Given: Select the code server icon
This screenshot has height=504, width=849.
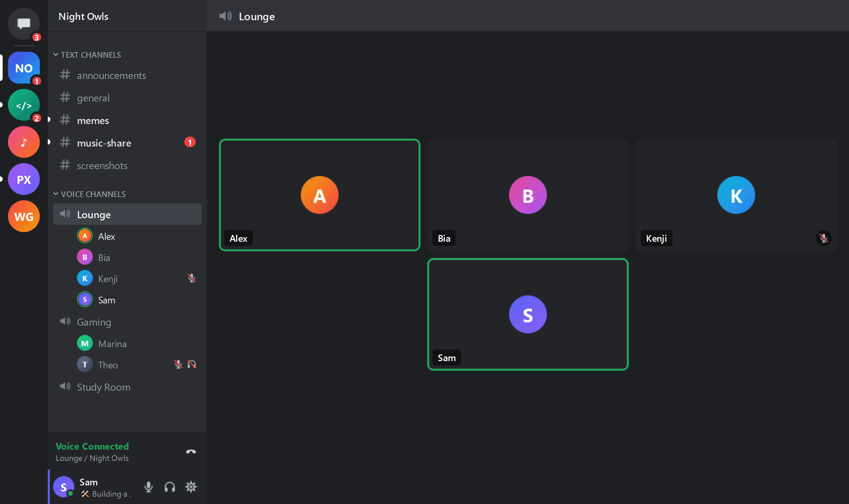Looking at the screenshot, I should coord(24,105).
